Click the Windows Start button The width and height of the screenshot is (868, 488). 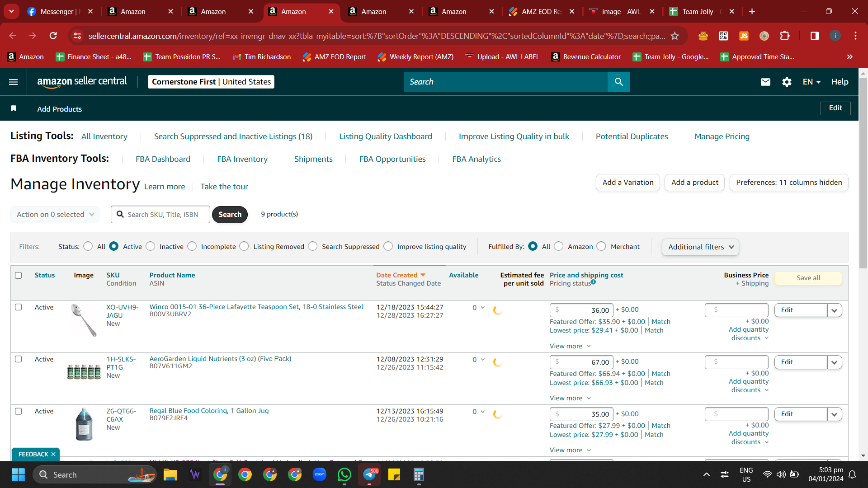[18, 474]
